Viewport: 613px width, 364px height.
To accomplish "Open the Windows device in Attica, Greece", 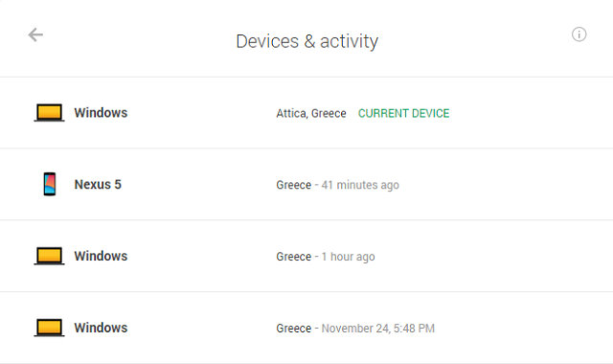I will coord(306,113).
